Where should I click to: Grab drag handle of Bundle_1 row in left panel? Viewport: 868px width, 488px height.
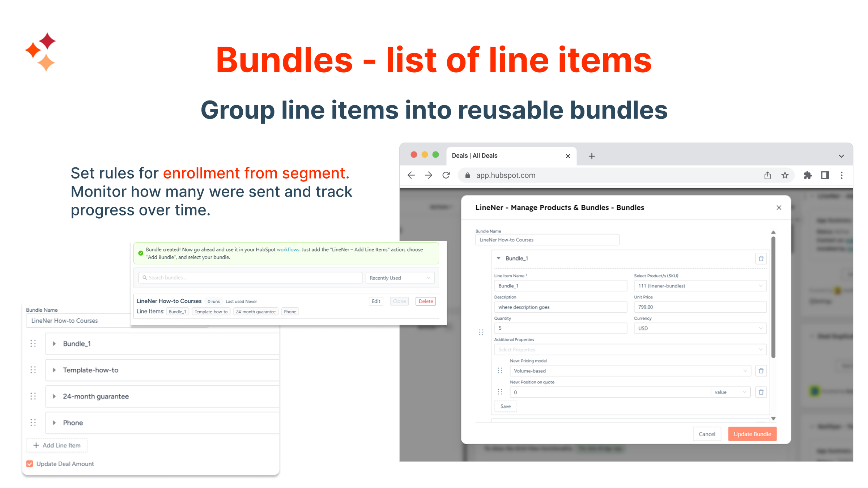click(33, 343)
